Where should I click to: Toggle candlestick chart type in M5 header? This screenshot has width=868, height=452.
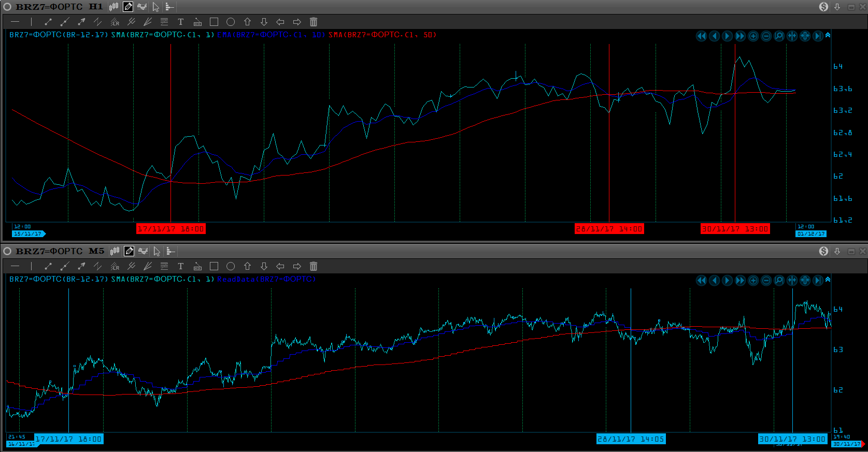(115, 251)
